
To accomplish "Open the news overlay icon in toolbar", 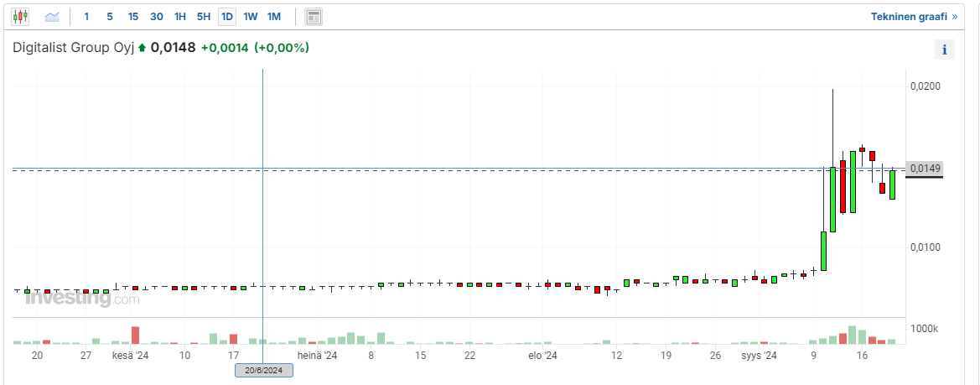I will pyautogui.click(x=314, y=17).
